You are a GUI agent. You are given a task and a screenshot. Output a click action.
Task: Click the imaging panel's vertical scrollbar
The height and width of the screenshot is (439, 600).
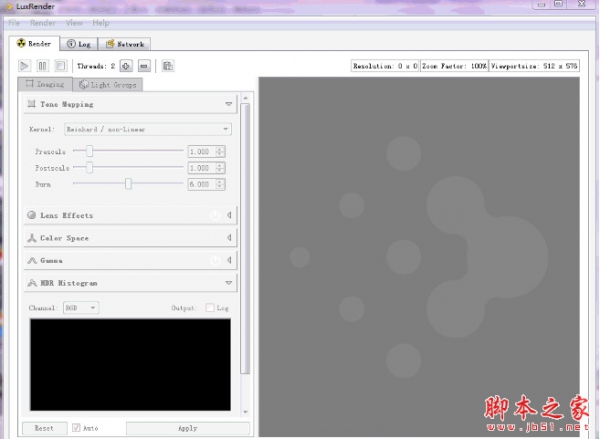[245, 238]
